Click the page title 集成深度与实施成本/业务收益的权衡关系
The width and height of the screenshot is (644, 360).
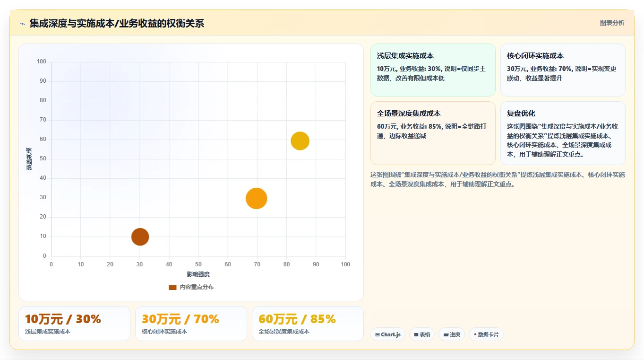coord(117,24)
